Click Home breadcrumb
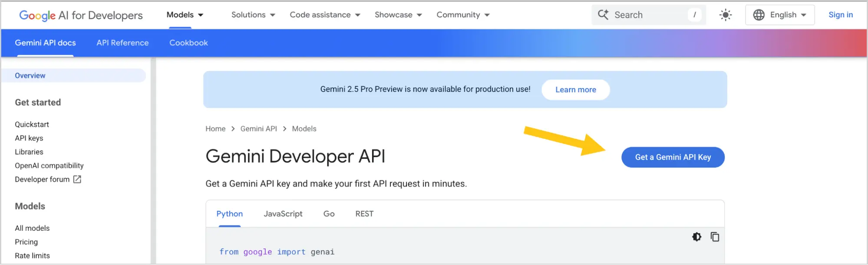The height and width of the screenshot is (265, 868). coord(215,129)
